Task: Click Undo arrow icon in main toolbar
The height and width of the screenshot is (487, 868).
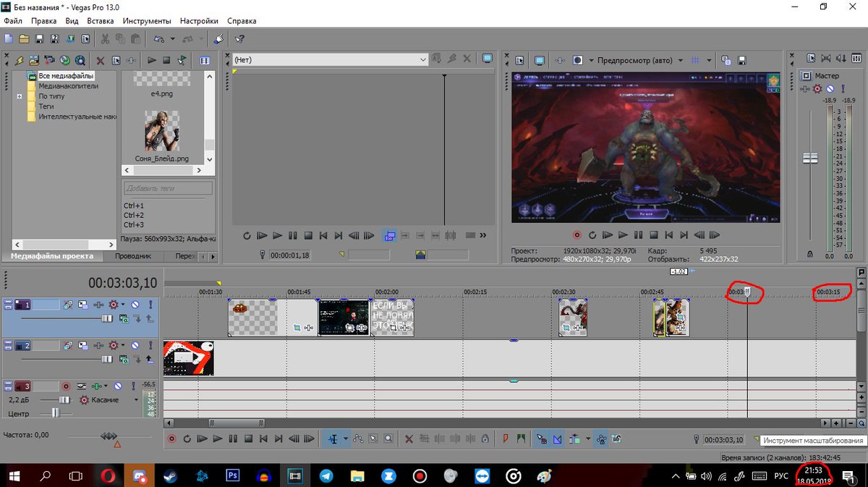Action: pyautogui.click(x=158, y=38)
